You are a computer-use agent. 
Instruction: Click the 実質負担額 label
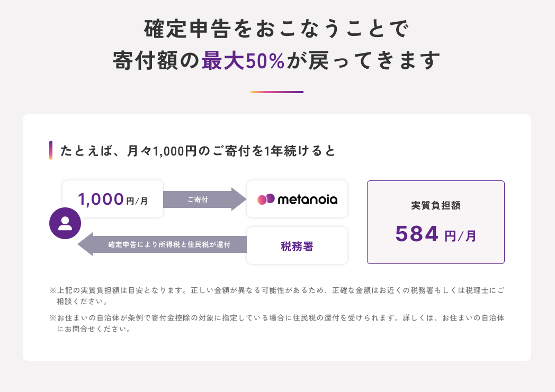click(x=435, y=205)
